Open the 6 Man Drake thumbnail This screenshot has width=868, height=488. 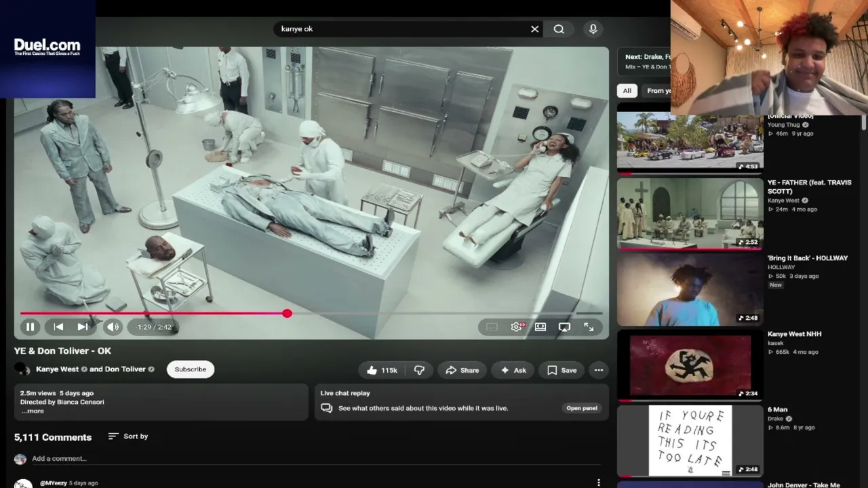click(690, 441)
